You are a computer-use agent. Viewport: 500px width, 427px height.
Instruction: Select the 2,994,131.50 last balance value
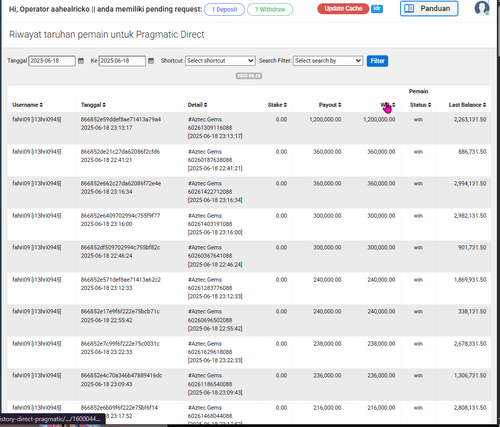[470, 183]
